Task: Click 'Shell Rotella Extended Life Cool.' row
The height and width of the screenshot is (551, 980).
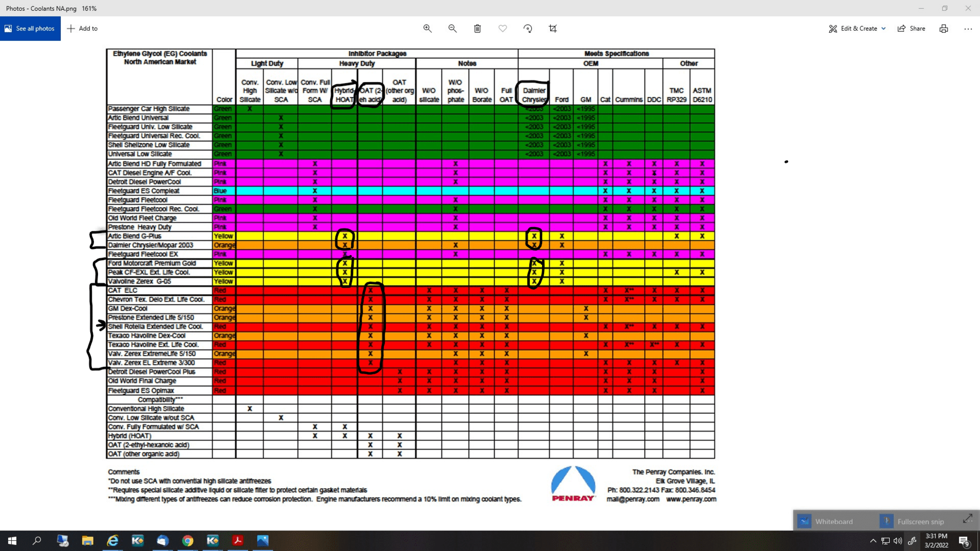Action: click(x=155, y=326)
